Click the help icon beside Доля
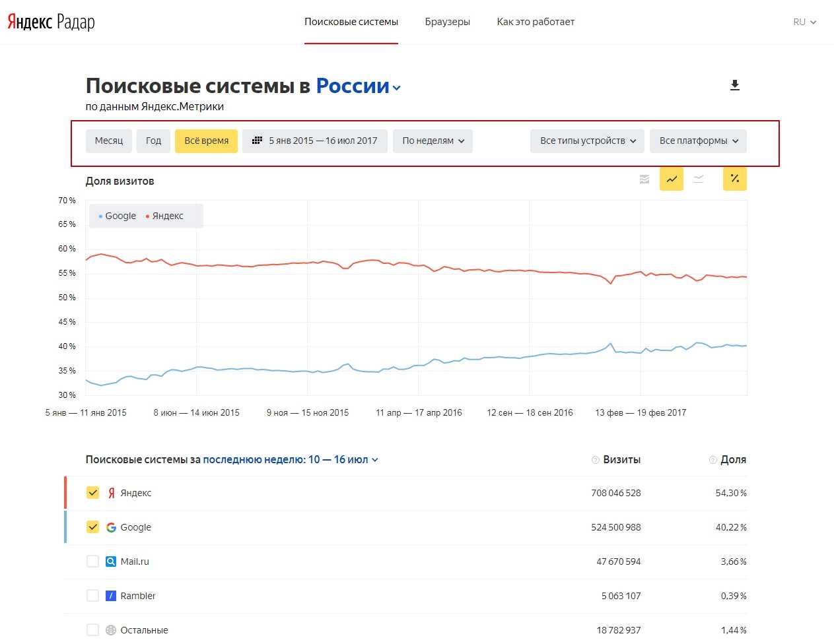834x644 pixels. [x=712, y=460]
